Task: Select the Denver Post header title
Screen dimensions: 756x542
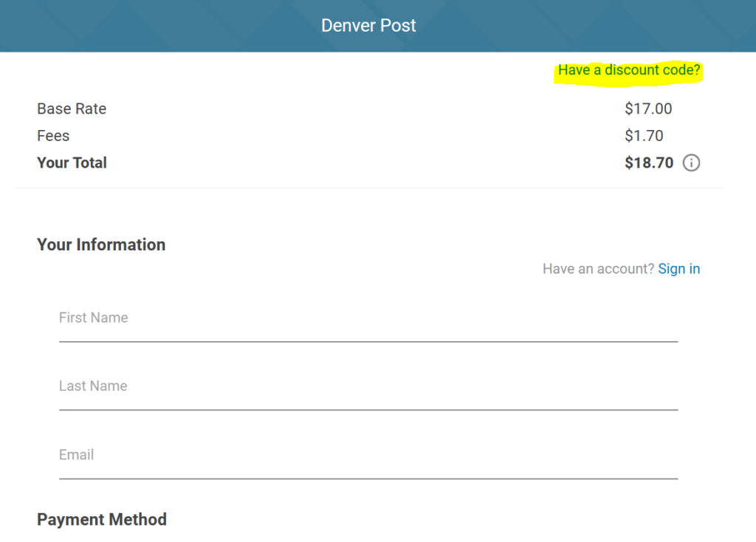Action: [368, 26]
